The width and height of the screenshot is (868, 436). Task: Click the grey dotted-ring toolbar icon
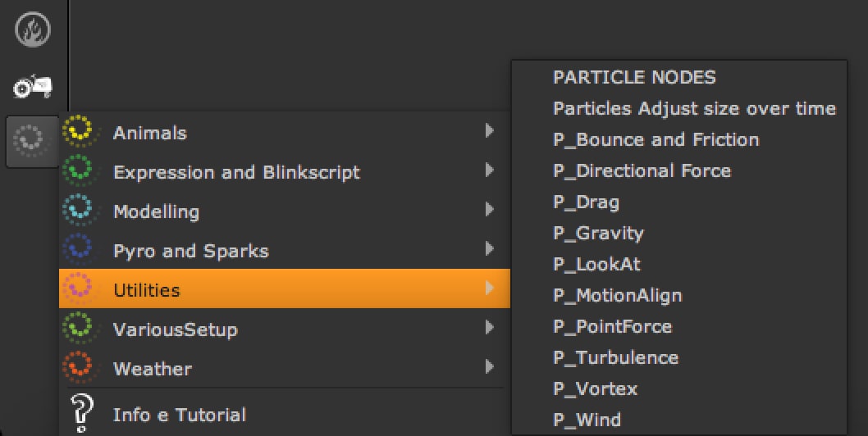[32, 141]
